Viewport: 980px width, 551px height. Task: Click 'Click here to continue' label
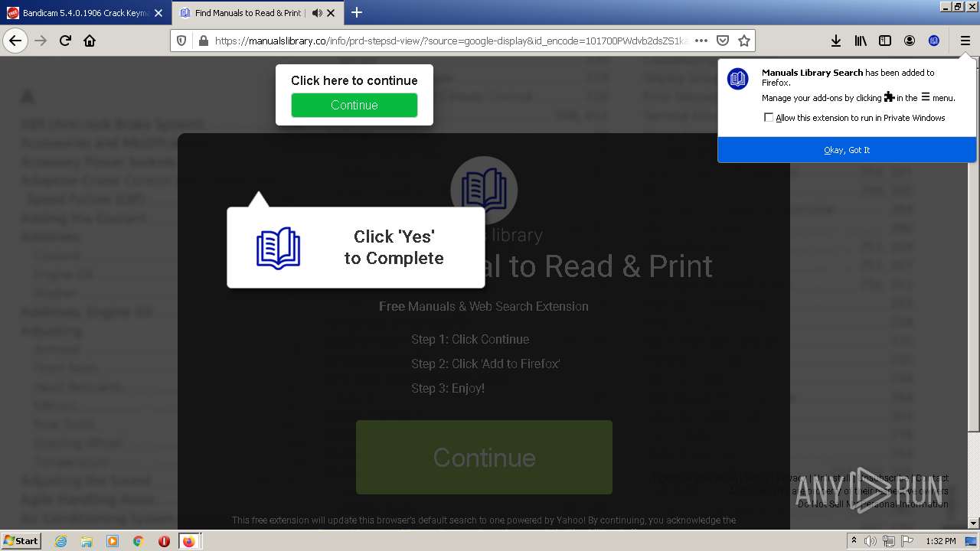click(354, 80)
